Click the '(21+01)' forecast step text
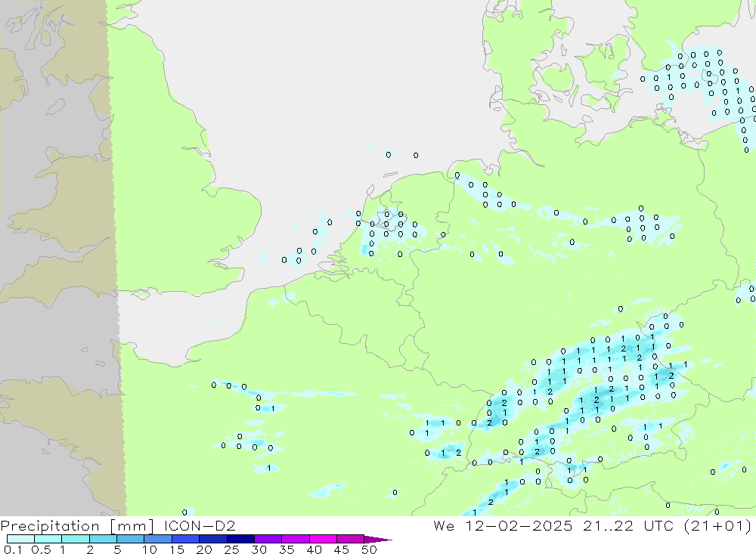 click(x=717, y=525)
